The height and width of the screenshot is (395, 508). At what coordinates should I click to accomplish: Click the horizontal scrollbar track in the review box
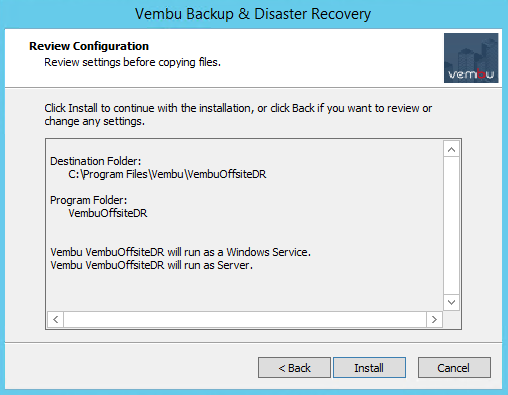click(x=245, y=319)
